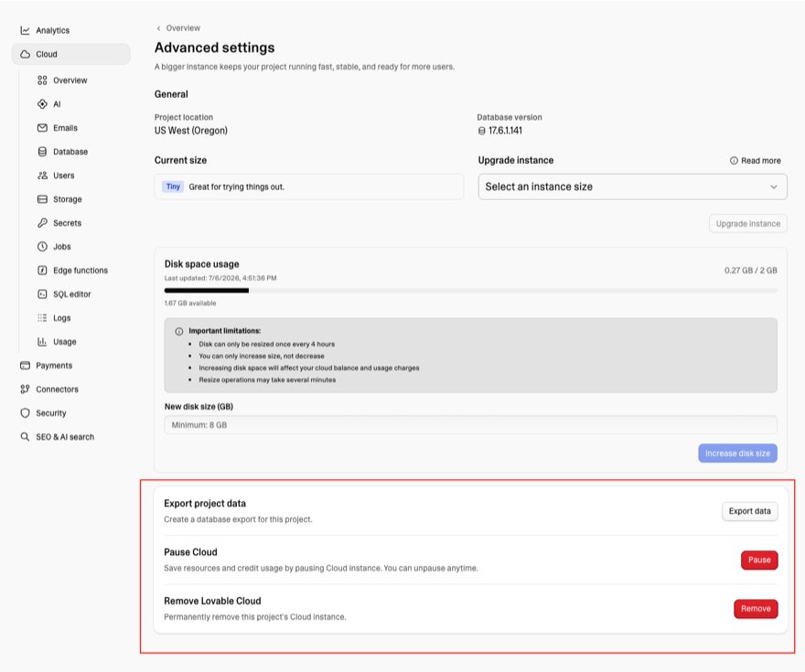Click the Remove Lovable Cloud heading
The width and height of the screenshot is (805, 672).
tap(212, 601)
